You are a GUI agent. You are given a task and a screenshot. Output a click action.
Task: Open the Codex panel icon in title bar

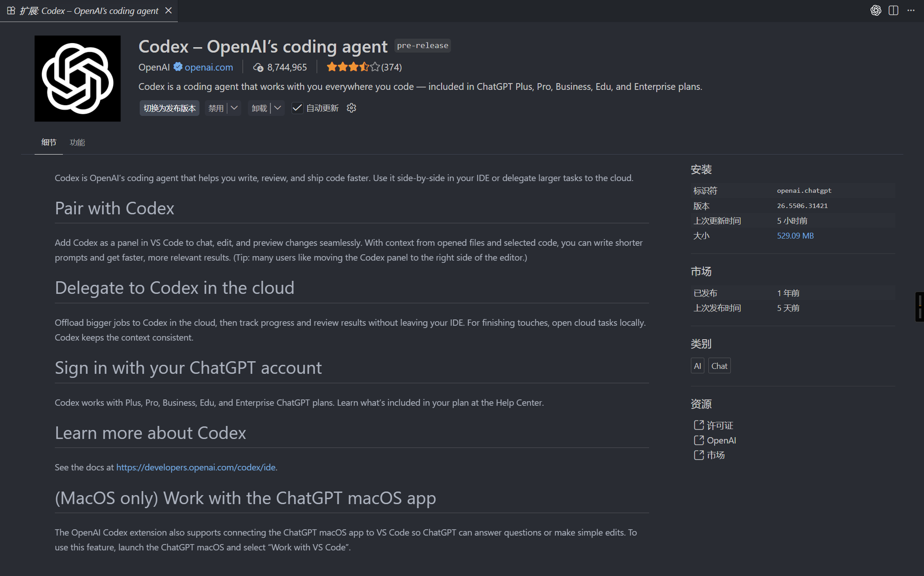(875, 10)
